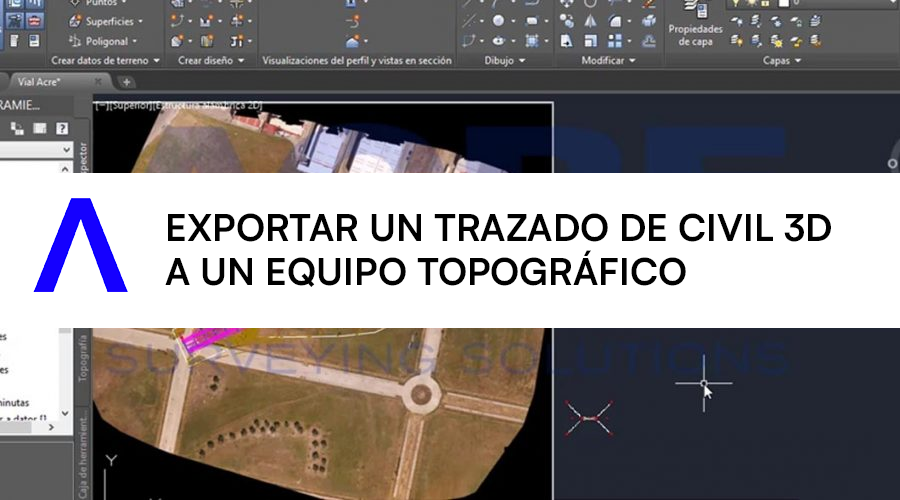Open the Dibujo line dropdown arrow
The height and width of the screenshot is (500, 900).
pyautogui.click(x=481, y=22)
